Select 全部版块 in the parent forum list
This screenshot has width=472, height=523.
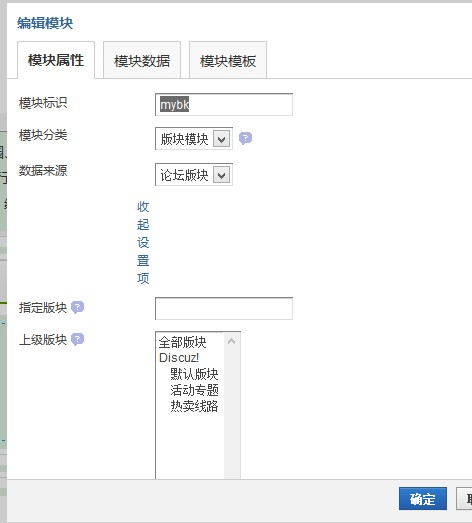[182, 342]
